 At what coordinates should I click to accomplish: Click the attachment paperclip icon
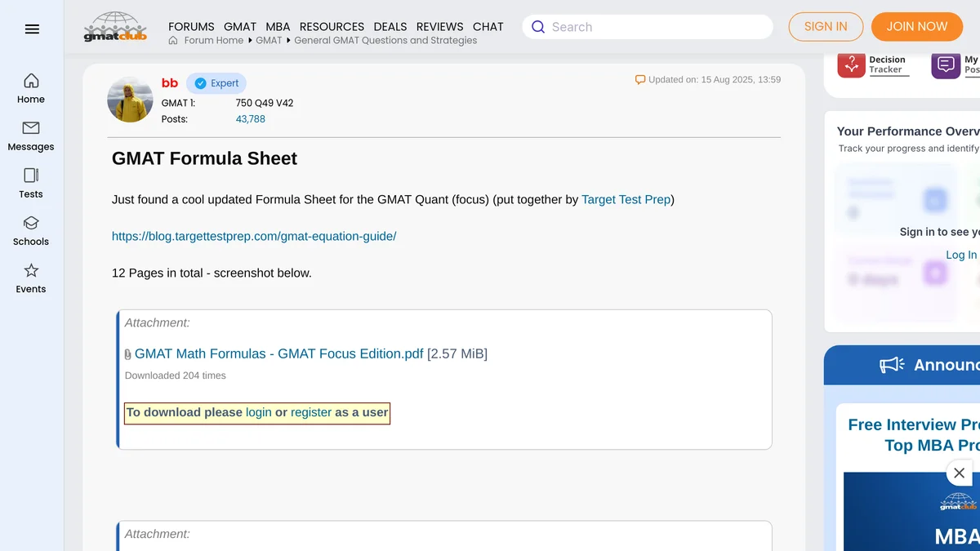pos(128,354)
